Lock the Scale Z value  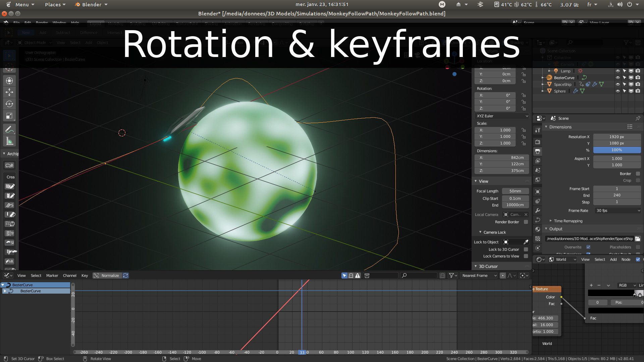(x=524, y=143)
